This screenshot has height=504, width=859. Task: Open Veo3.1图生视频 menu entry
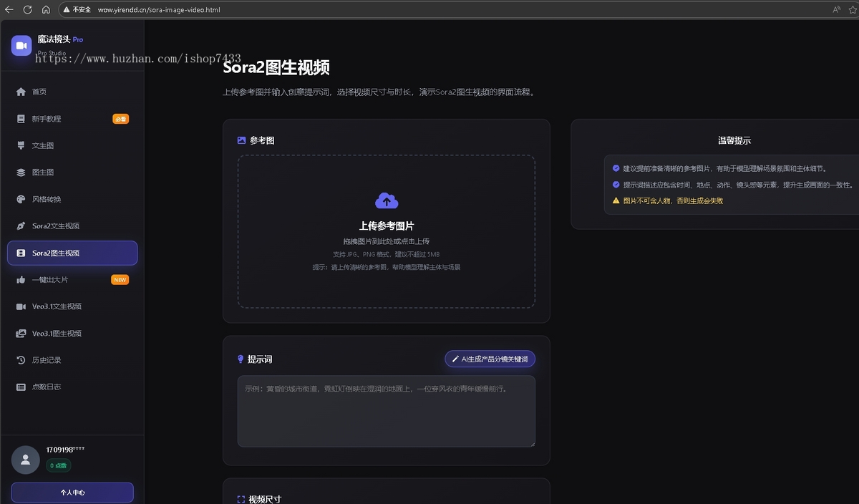tap(72, 334)
